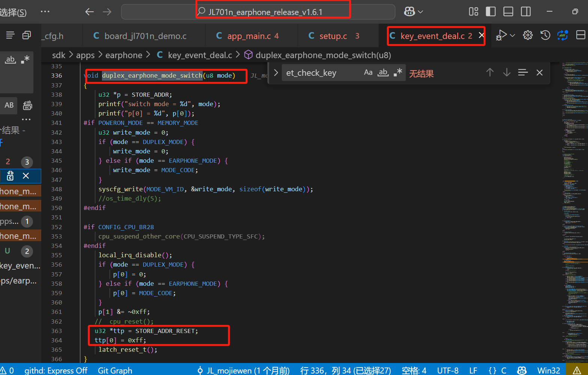The image size is (588, 375).
Task: Click the Run and Debug play icon
Action: point(501,35)
